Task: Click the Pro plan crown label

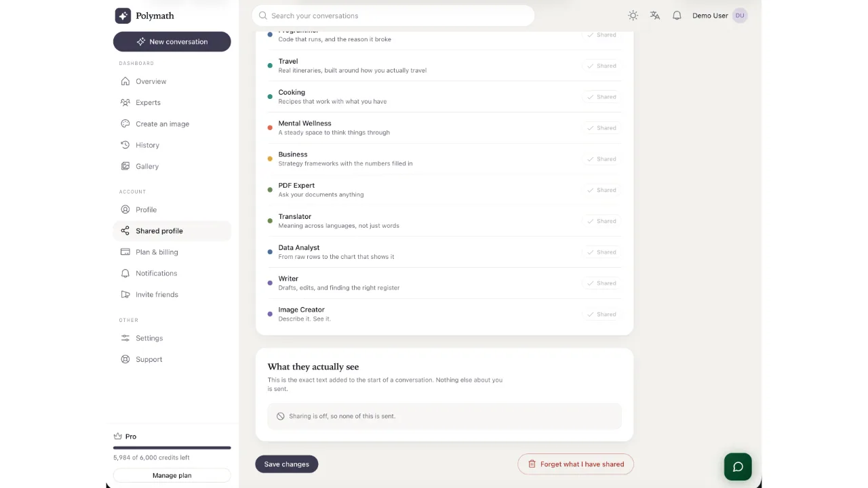Action: click(125, 436)
